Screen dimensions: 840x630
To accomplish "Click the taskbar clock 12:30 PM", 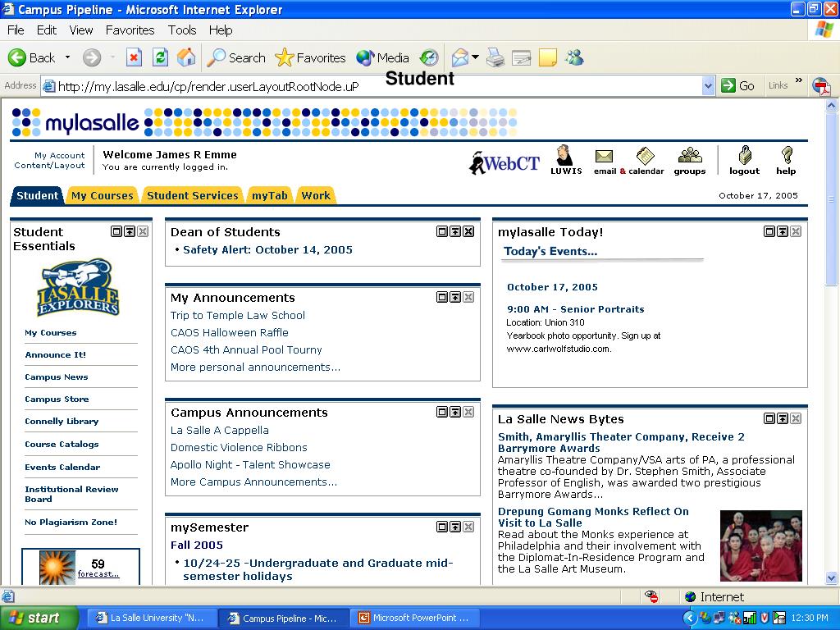I will coord(810,618).
